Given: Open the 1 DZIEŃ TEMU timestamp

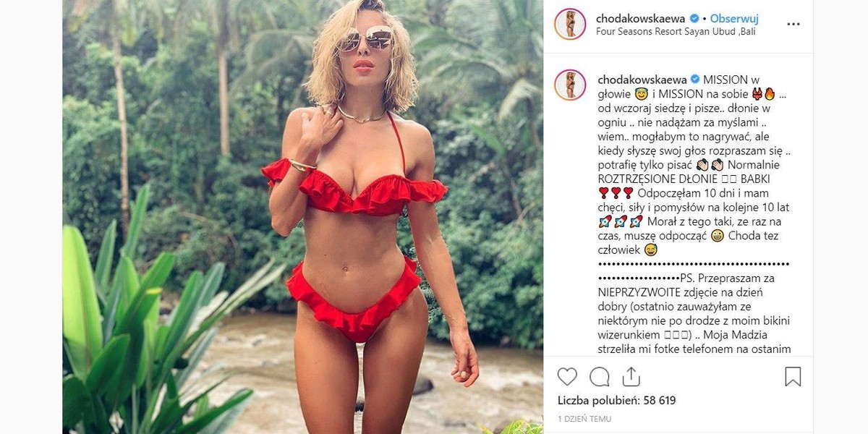Looking at the screenshot, I should (x=584, y=419).
